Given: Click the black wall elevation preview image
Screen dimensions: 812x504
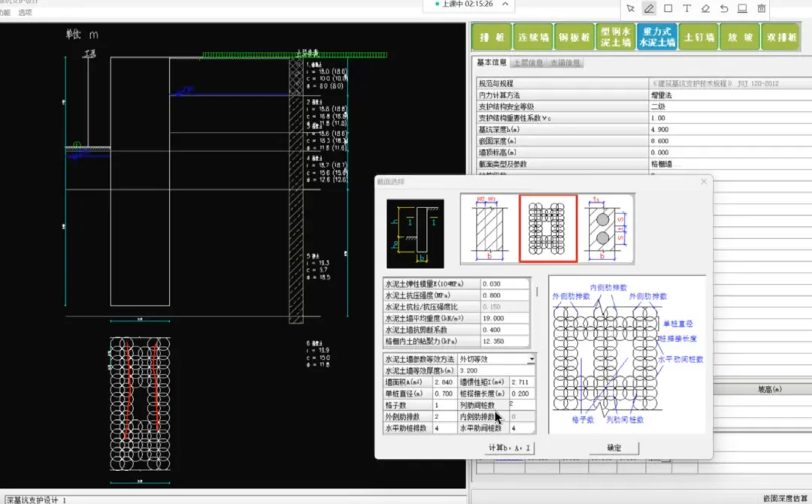Looking at the screenshot, I should pyautogui.click(x=415, y=234).
